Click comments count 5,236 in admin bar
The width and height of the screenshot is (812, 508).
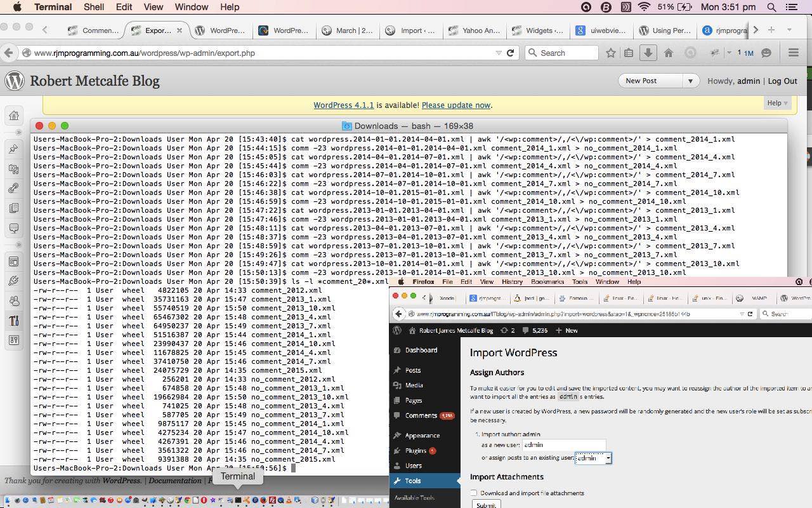[x=535, y=330]
